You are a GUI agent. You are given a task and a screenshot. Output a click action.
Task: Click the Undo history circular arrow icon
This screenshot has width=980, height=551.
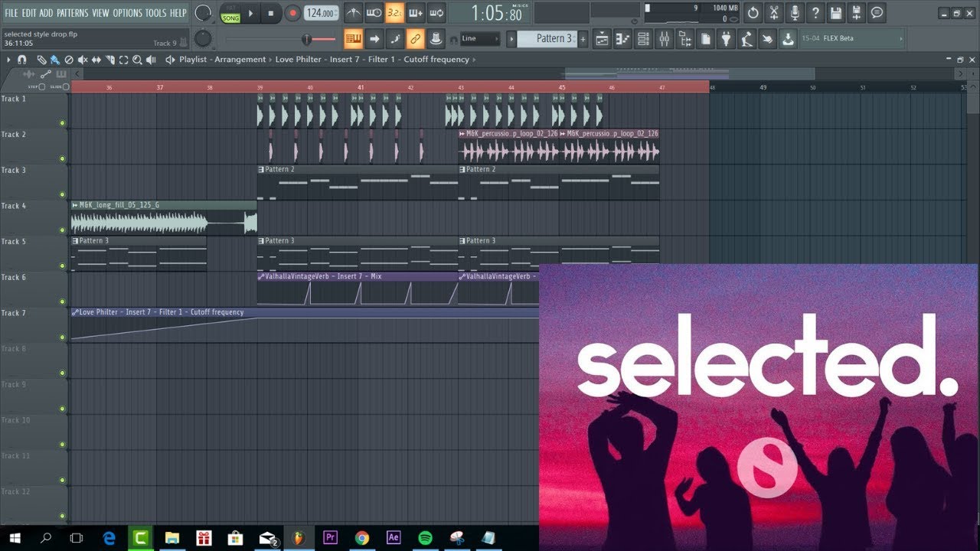[753, 13]
